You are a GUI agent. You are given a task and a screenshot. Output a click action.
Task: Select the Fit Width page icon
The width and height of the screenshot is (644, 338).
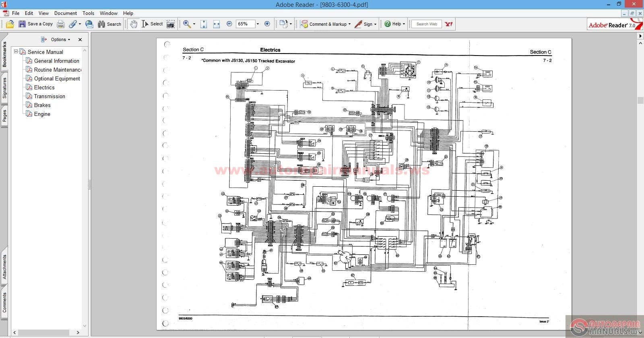[217, 24]
